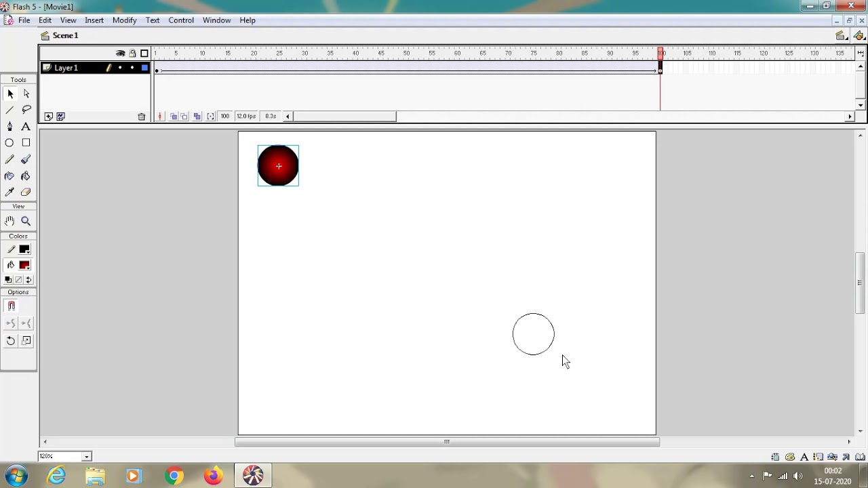868x488 pixels.
Task: Select the Rectangle tool
Action: tap(26, 143)
